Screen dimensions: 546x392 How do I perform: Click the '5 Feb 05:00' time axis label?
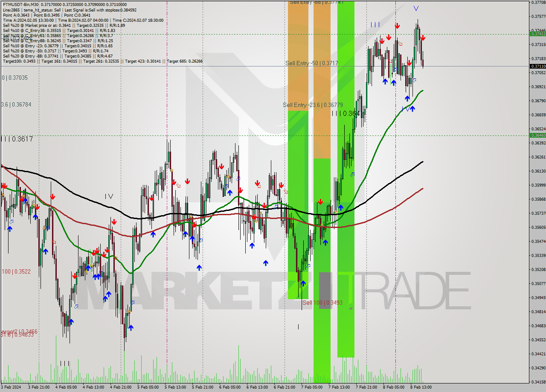(x=148, y=387)
